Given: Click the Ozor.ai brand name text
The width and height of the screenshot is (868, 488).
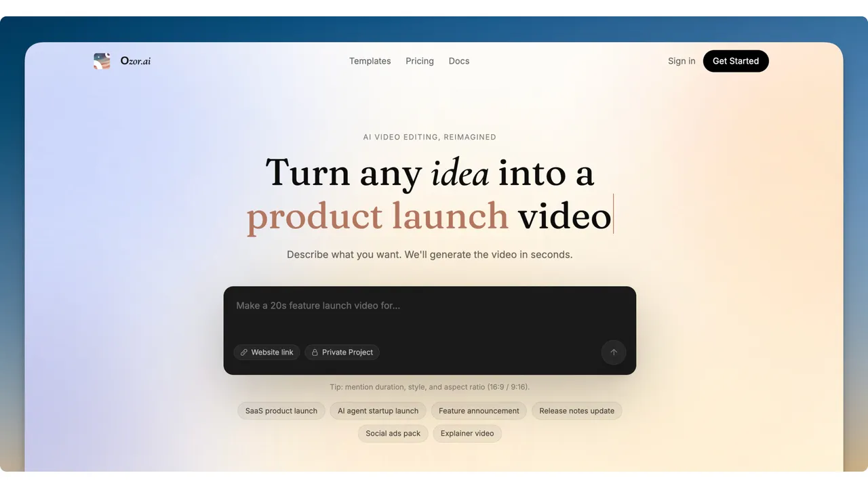Looking at the screenshot, I should tap(136, 61).
